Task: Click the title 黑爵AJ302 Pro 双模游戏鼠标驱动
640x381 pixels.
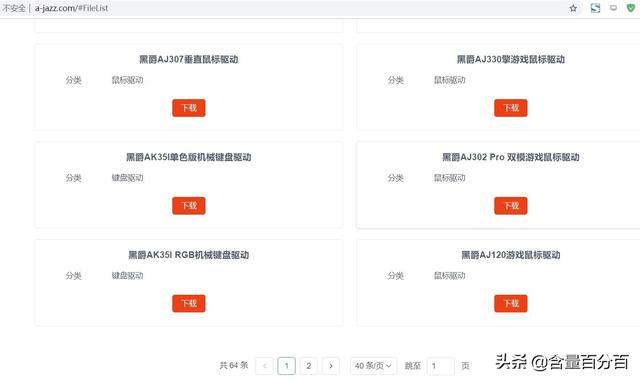Action: coord(511,157)
